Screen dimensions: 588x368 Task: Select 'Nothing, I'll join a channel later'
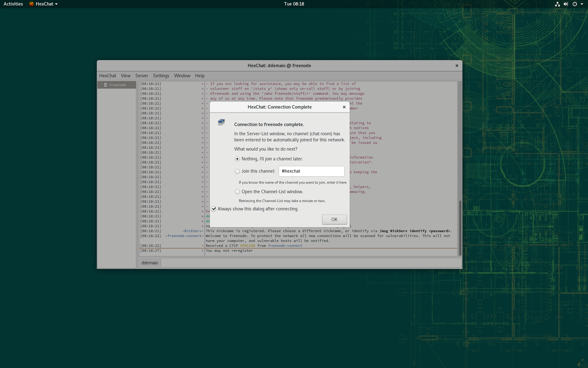click(237, 159)
